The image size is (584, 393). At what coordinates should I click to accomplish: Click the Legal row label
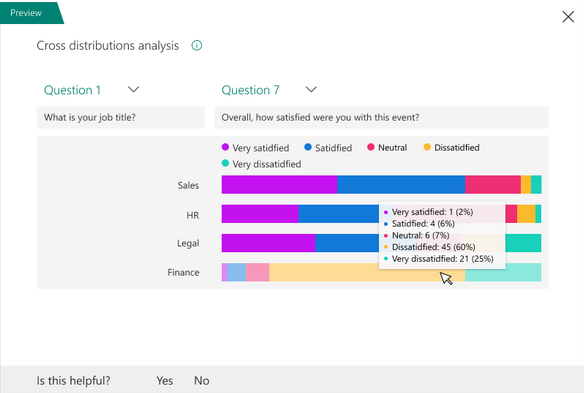click(188, 243)
